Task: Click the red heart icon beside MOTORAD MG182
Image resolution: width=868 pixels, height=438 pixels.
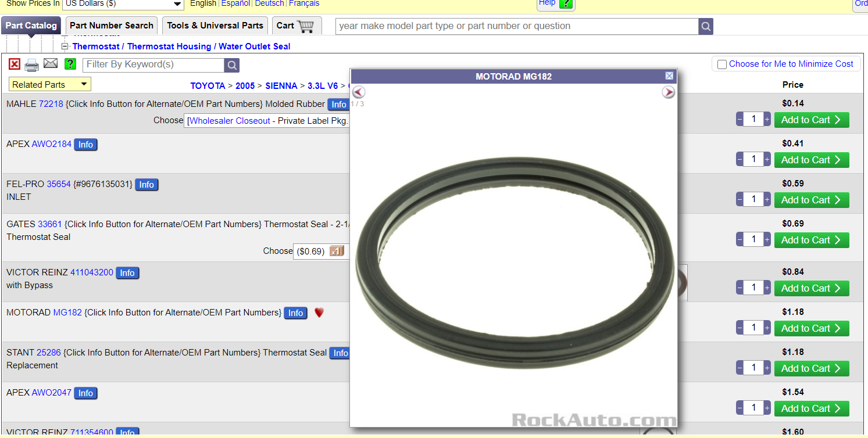Action: tap(319, 313)
